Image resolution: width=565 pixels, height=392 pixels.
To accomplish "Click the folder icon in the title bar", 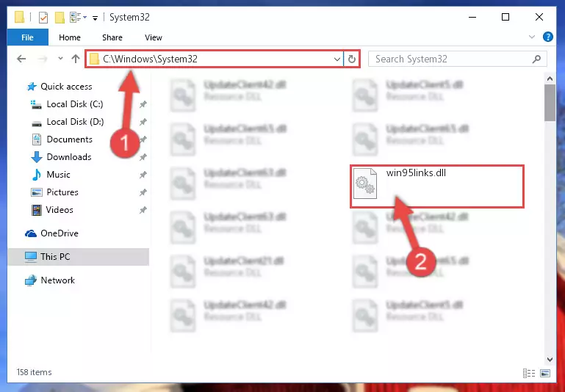I will pos(19,17).
